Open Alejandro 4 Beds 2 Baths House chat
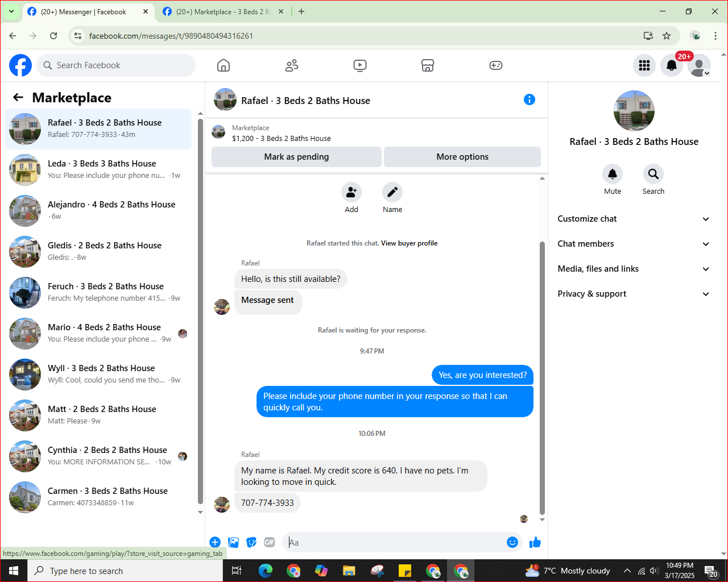The height and width of the screenshot is (582, 728). pos(98,211)
